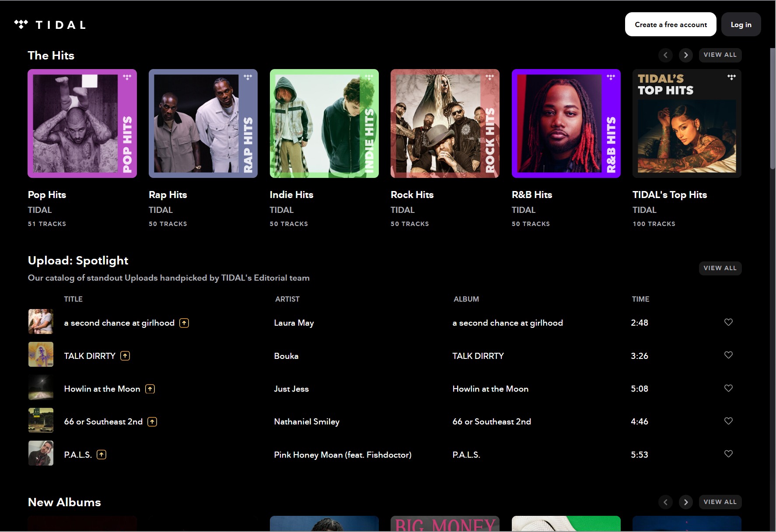The width and height of the screenshot is (776, 532).
Task: Play the track titled TALK DIRRTY
Action: 90,356
